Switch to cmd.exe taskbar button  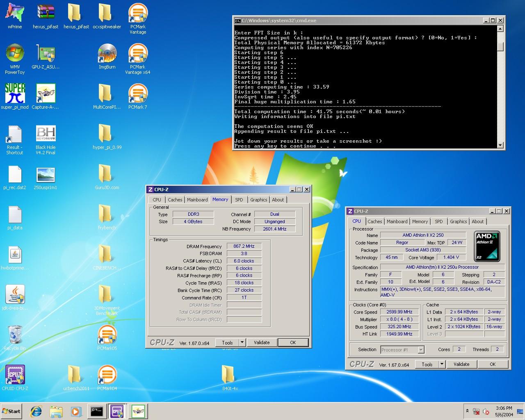click(x=97, y=411)
